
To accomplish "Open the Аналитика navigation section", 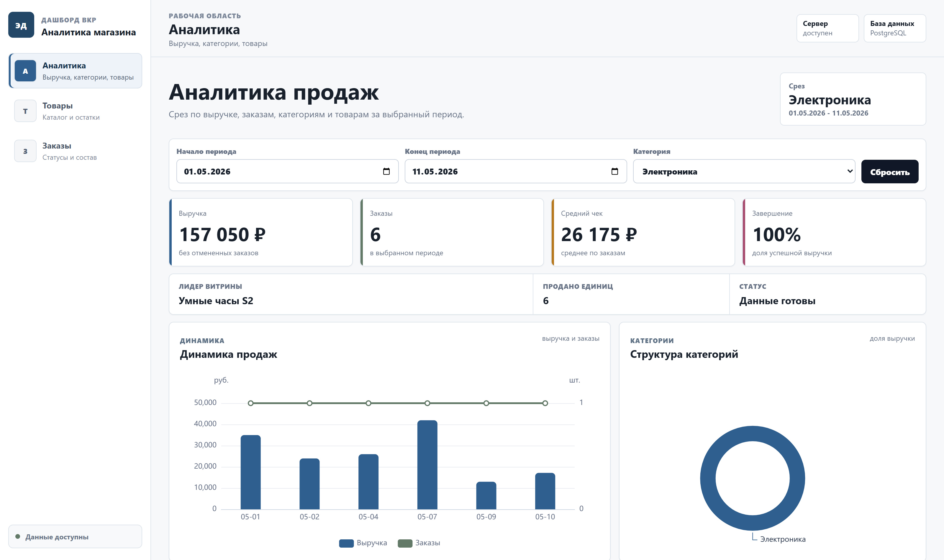I will pyautogui.click(x=76, y=71).
